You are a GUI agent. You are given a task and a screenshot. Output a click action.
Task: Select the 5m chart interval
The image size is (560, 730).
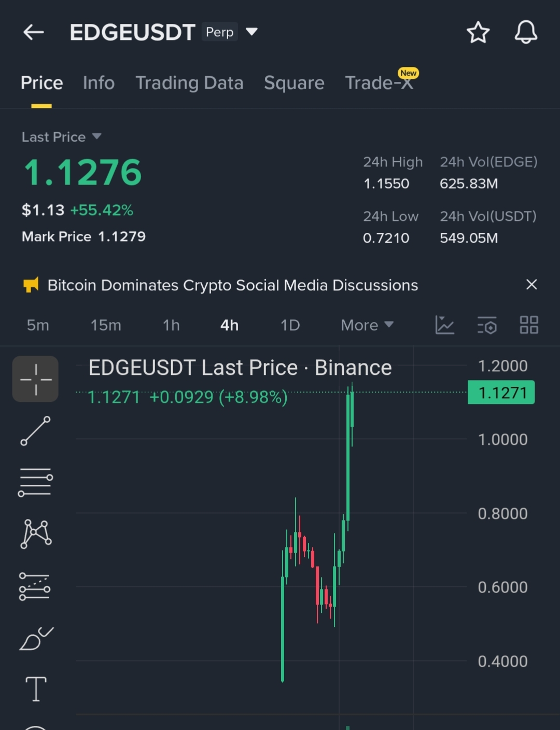38,325
